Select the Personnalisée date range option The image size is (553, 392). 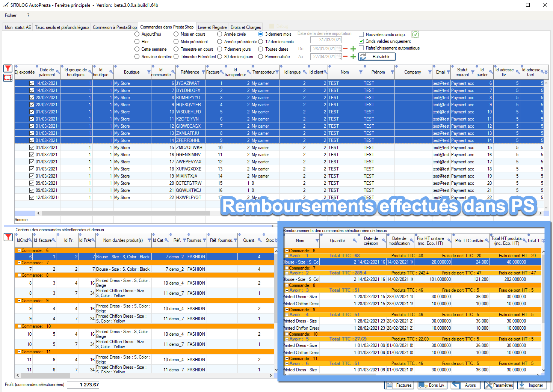point(260,57)
